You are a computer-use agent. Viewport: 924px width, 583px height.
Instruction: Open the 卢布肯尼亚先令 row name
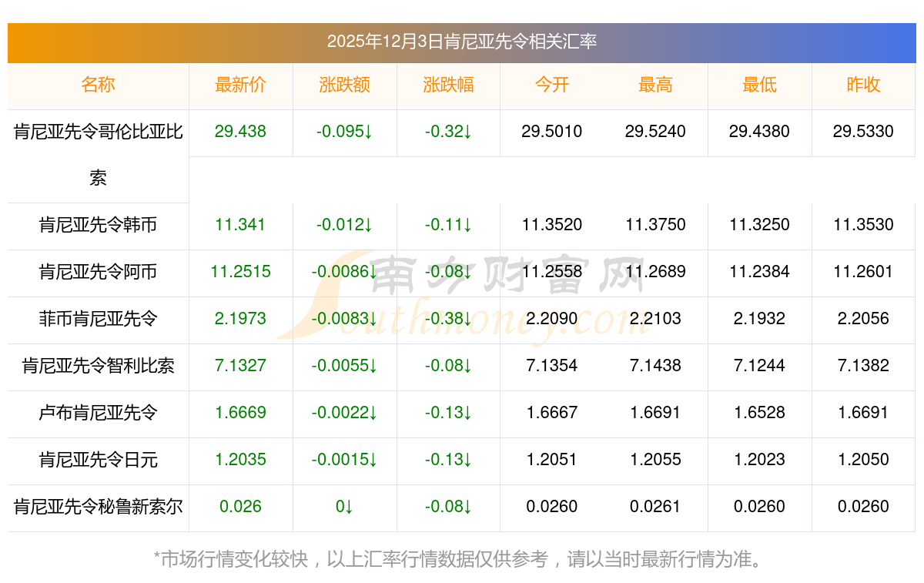coord(98,413)
